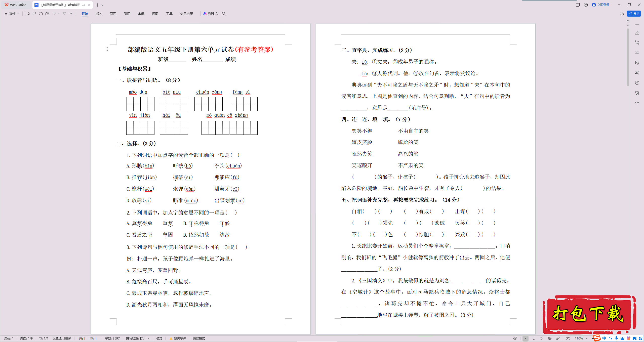Open the new tab dropdown arrow
Image resolution: width=644 pixels, height=342 pixels.
(x=103, y=5)
